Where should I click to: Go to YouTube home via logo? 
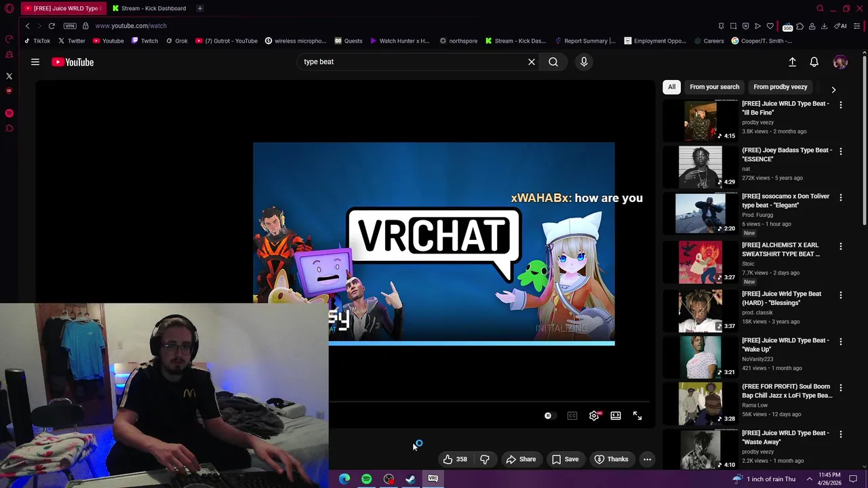(73, 62)
